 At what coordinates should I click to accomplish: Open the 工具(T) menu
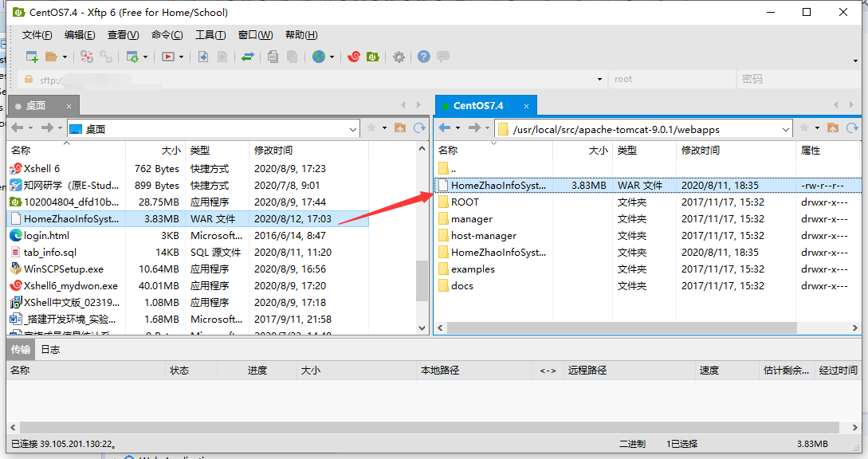point(210,35)
